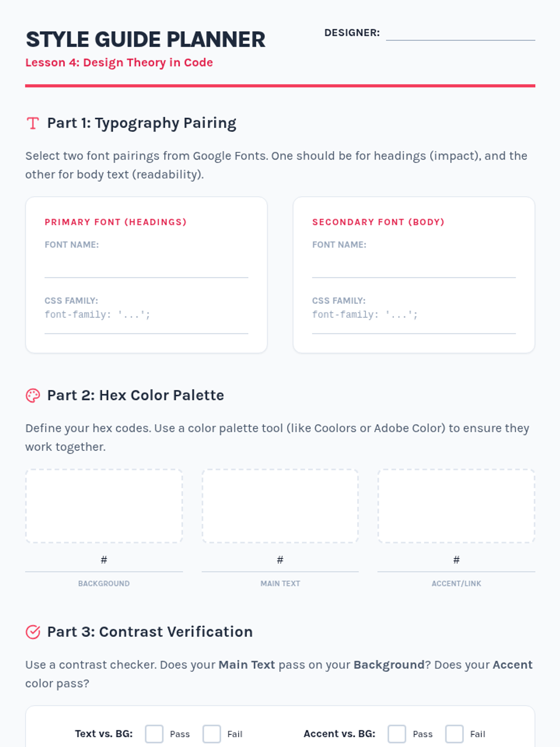
Task: Click the typography T icon
Action: point(33,123)
